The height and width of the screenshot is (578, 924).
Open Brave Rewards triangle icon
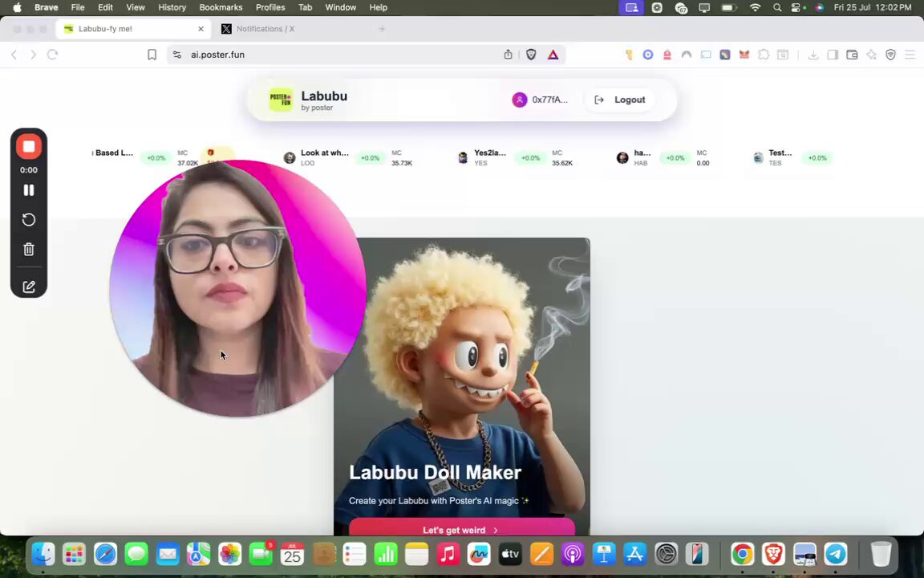coord(553,55)
